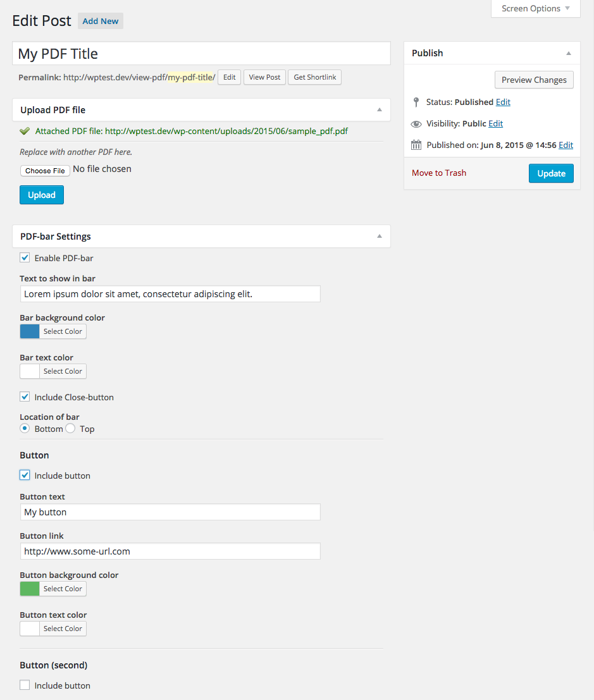Open the Screen Options dropdown
The image size is (594, 700).
(x=535, y=9)
